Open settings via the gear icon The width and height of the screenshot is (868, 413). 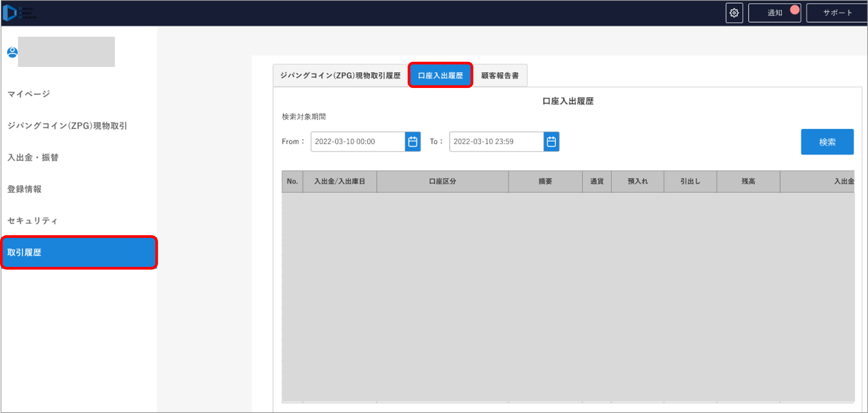click(734, 12)
